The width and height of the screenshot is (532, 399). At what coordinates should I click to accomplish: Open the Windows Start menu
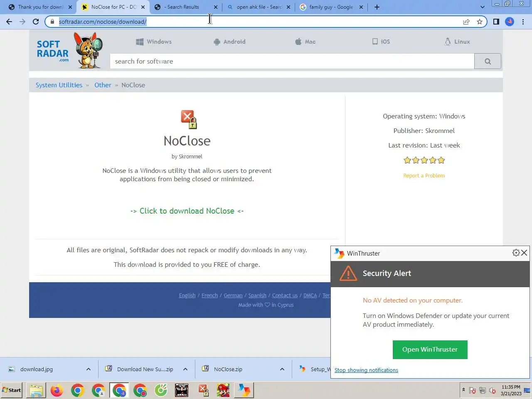pyautogui.click(x=12, y=390)
